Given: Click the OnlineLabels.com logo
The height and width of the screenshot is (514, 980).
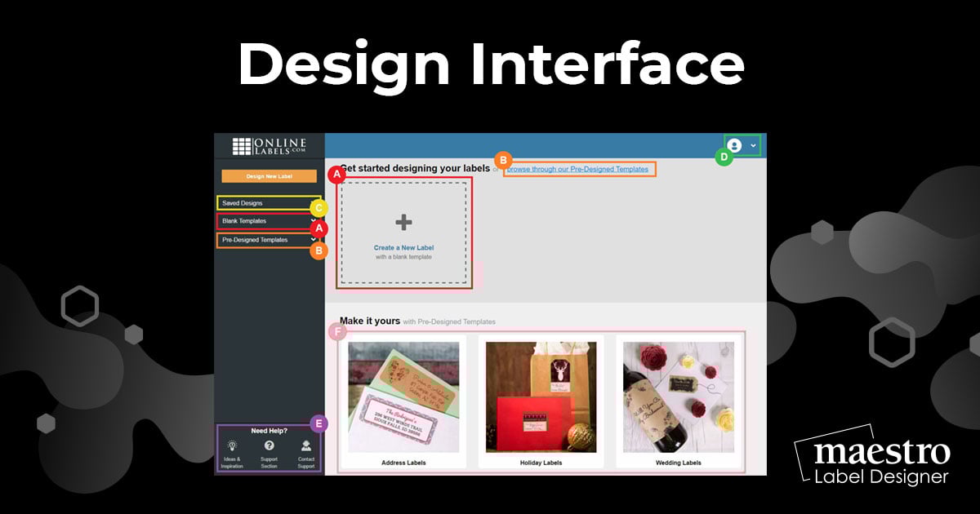Looking at the screenshot, I should click(269, 146).
